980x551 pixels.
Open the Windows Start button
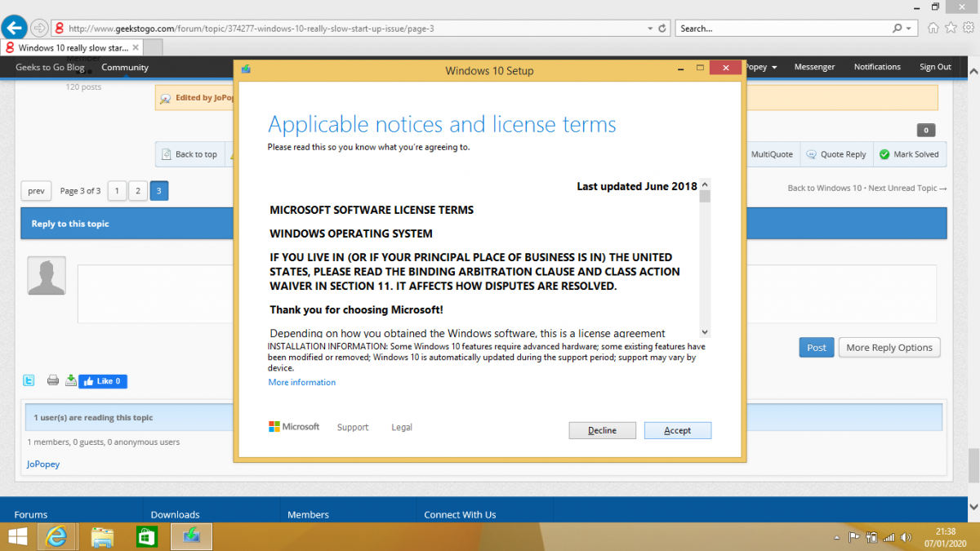click(x=18, y=536)
